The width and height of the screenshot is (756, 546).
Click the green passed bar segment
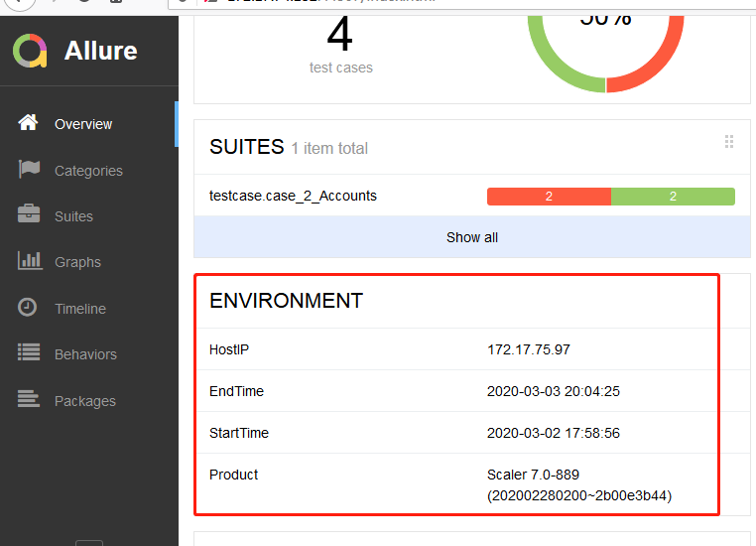coord(673,197)
